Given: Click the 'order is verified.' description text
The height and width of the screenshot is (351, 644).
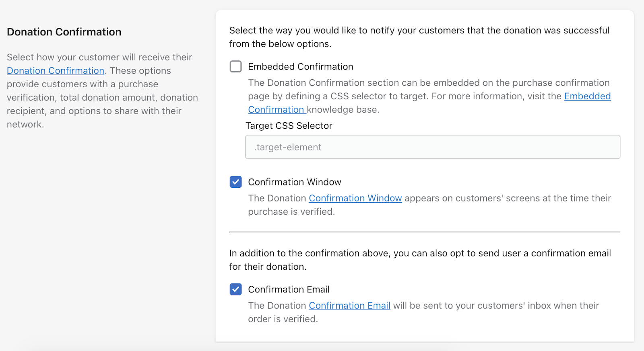Looking at the screenshot, I should (283, 319).
